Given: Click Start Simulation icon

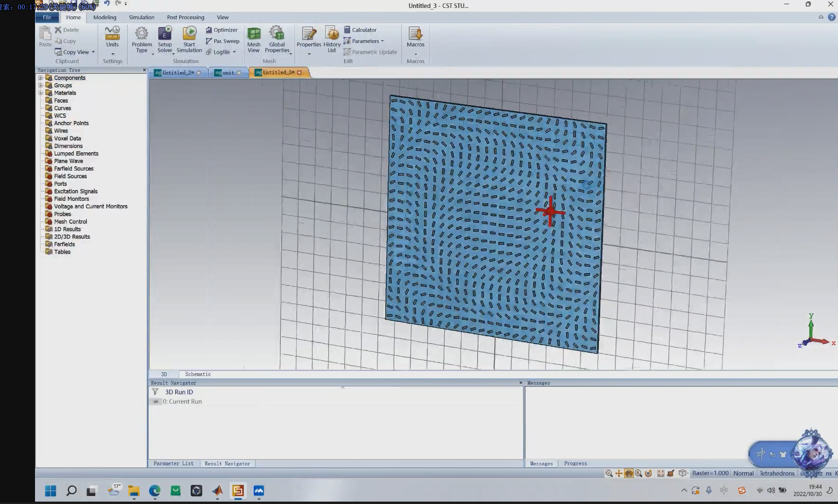Looking at the screenshot, I should (x=189, y=33).
